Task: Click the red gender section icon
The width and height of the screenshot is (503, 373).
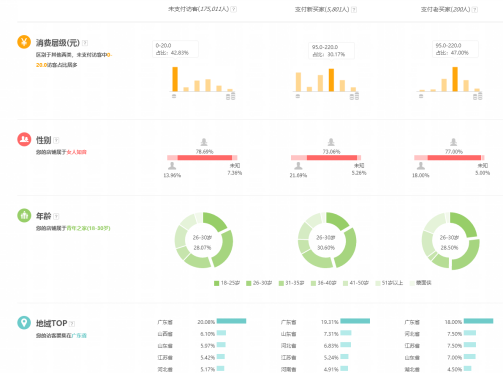Action: coord(24,139)
